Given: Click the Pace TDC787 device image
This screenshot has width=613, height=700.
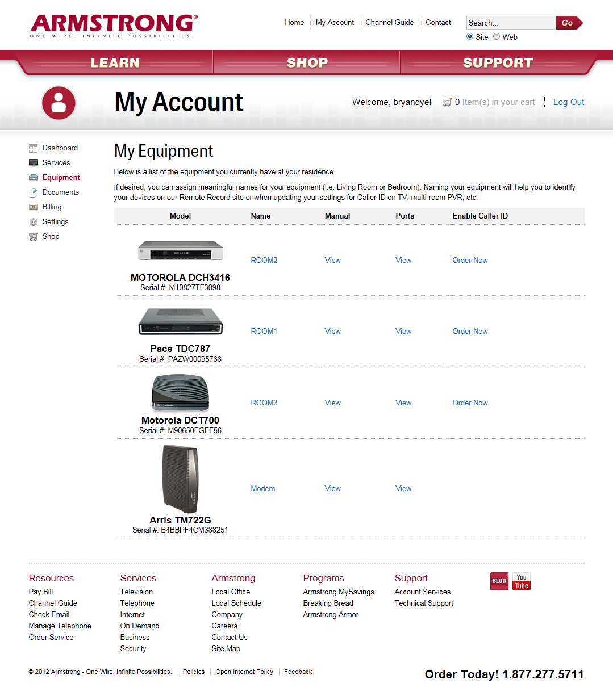Looking at the screenshot, I should click(x=181, y=321).
